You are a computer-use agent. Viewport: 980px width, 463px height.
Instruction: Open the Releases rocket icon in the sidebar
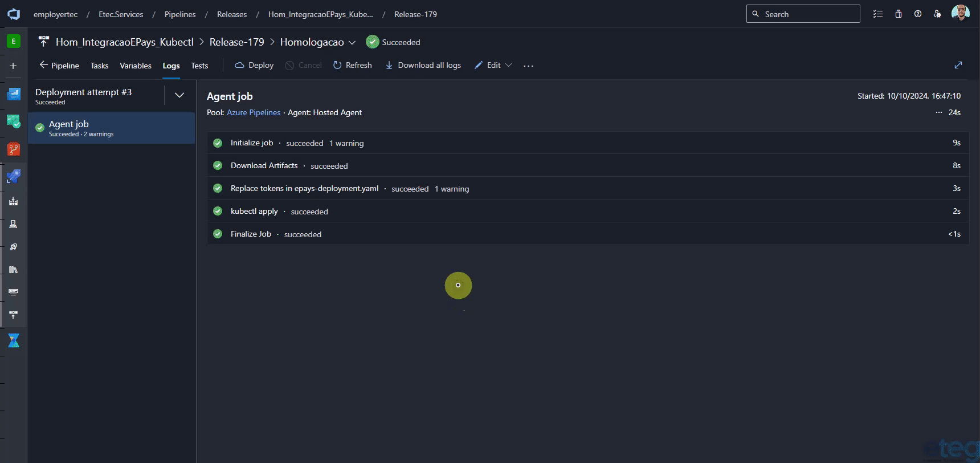click(x=13, y=247)
